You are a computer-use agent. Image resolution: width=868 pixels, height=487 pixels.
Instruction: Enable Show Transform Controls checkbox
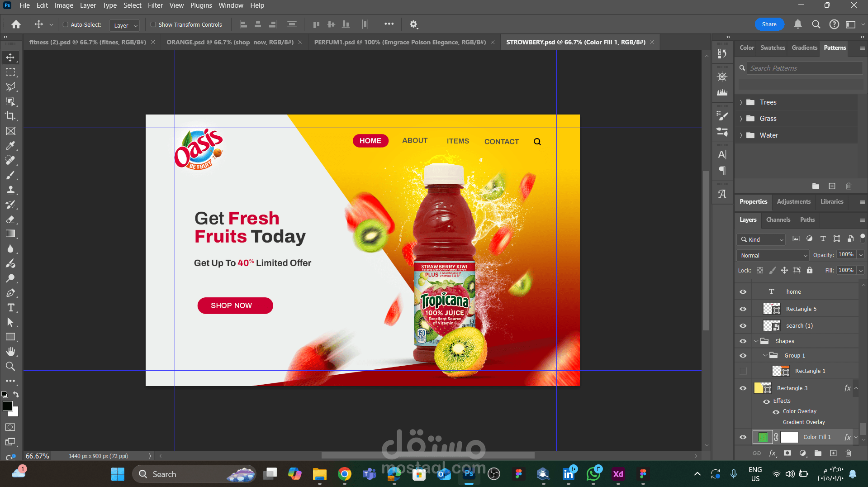(x=153, y=24)
